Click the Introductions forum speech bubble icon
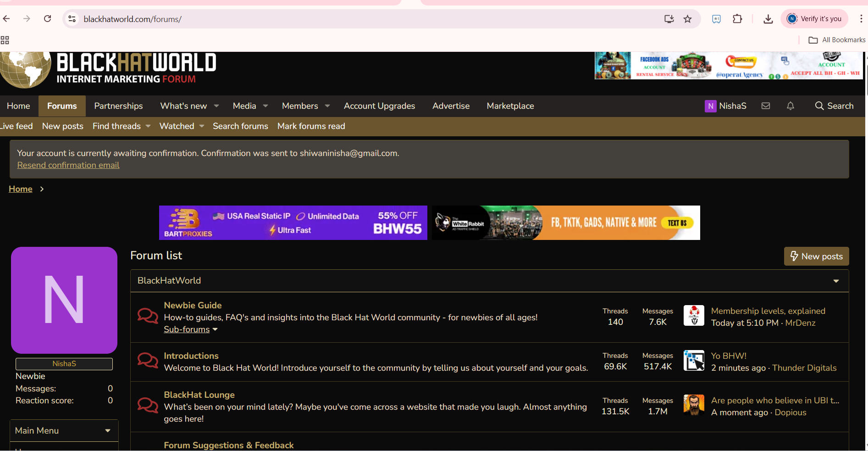Screen dimensions: 868x451 (148, 361)
